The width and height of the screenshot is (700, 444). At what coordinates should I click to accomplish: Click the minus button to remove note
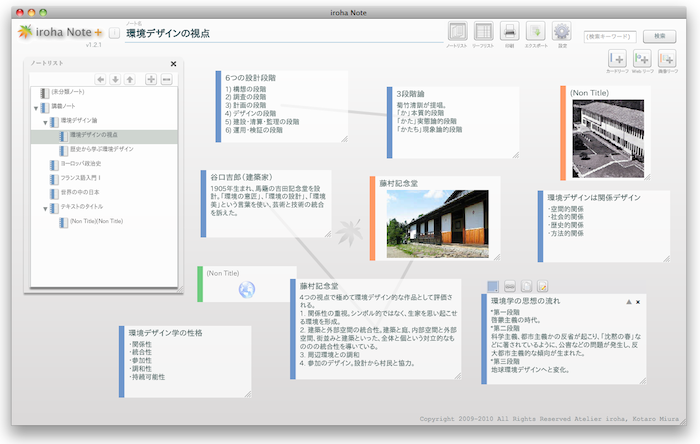(x=167, y=79)
